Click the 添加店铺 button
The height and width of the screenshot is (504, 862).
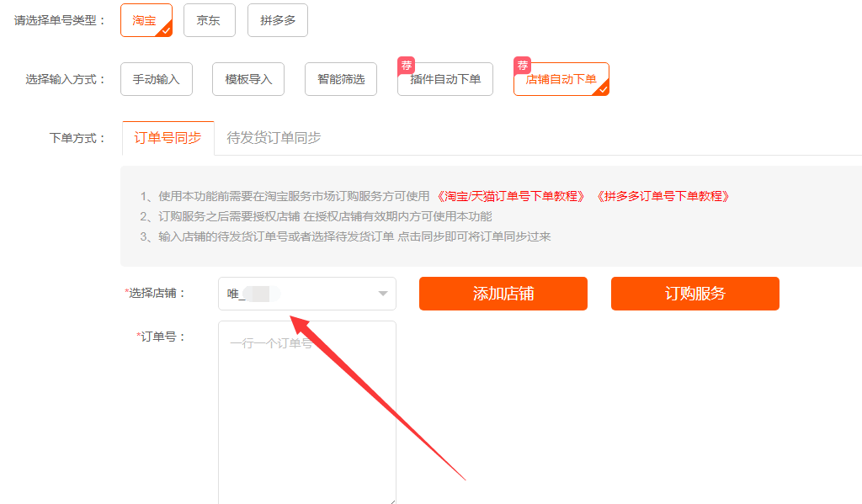point(503,294)
